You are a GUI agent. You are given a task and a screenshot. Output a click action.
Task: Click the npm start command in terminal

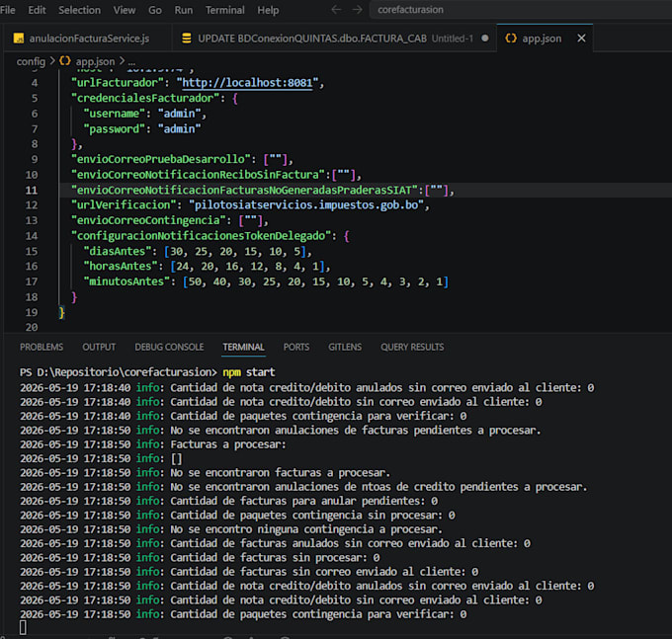(249, 372)
